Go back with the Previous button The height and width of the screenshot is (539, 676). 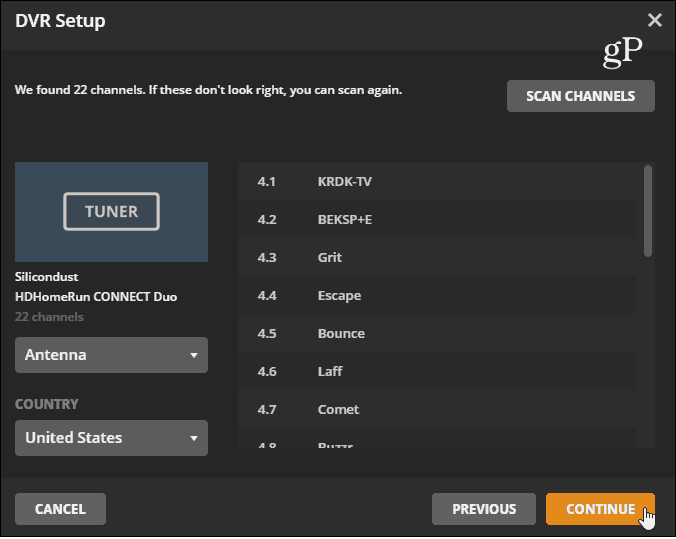pos(484,509)
